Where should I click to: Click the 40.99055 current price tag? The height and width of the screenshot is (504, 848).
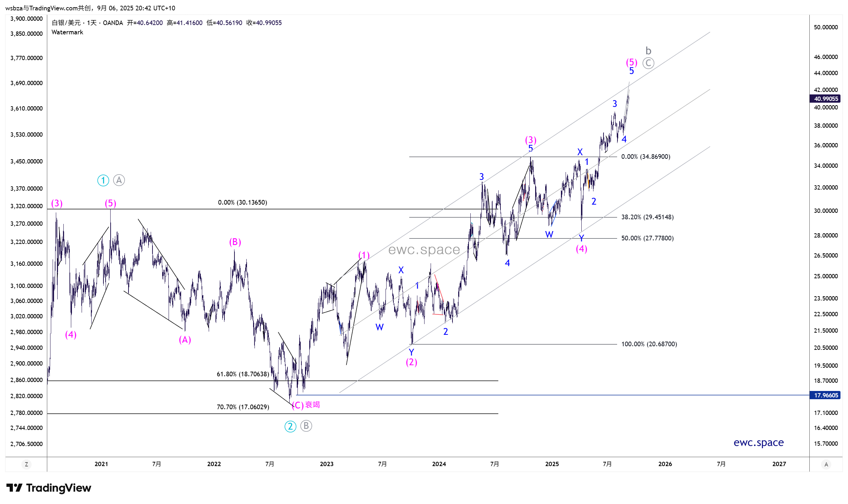click(825, 99)
